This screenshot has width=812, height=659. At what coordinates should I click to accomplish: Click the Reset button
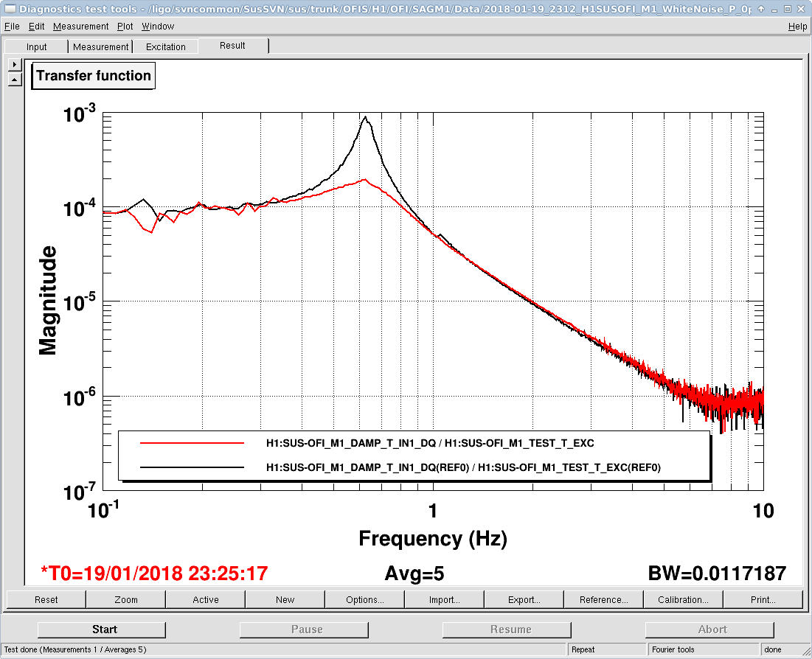click(x=46, y=599)
